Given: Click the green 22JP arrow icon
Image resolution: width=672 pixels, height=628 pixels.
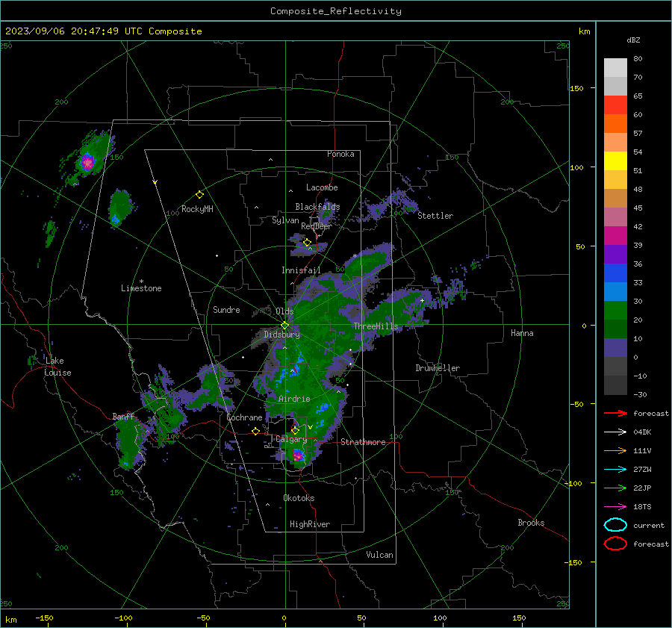Looking at the screenshot, I should point(615,488).
